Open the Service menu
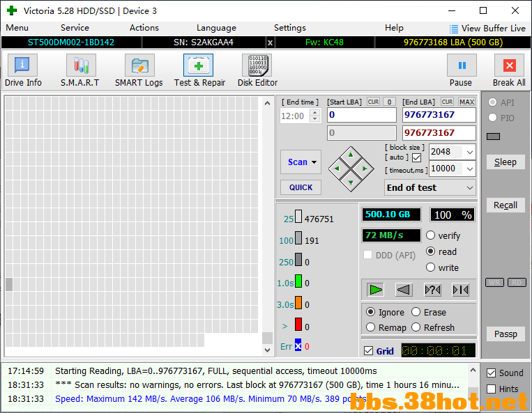Image resolution: width=532 pixels, height=413 pixels. (x=75, y=28)
